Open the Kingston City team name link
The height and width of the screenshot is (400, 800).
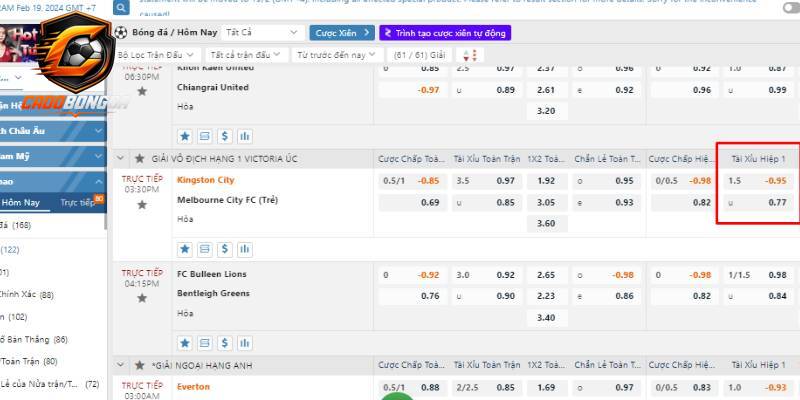click(x=206, y=180)
